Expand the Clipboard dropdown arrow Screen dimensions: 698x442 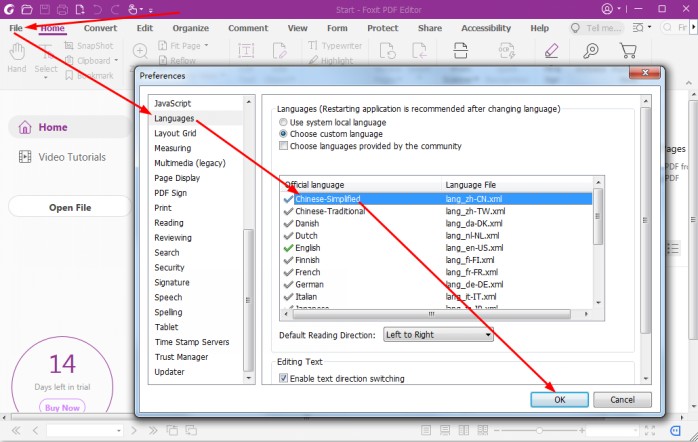[116, 61]
